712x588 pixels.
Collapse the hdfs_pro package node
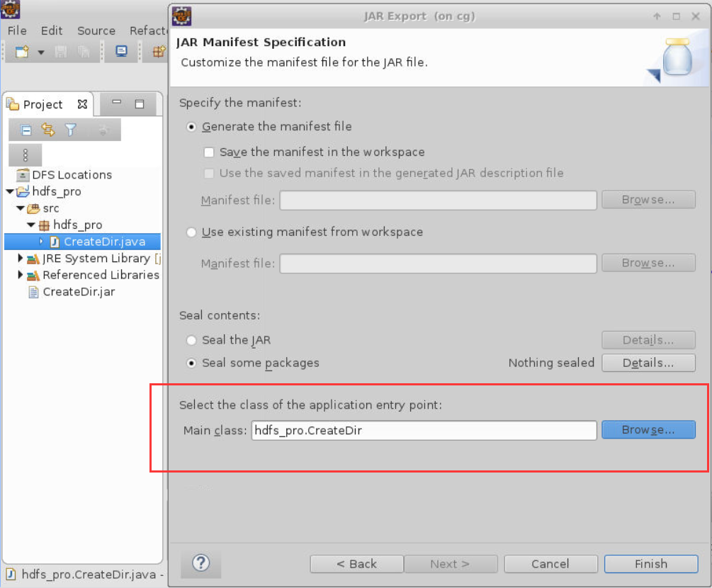click(31, 225)
